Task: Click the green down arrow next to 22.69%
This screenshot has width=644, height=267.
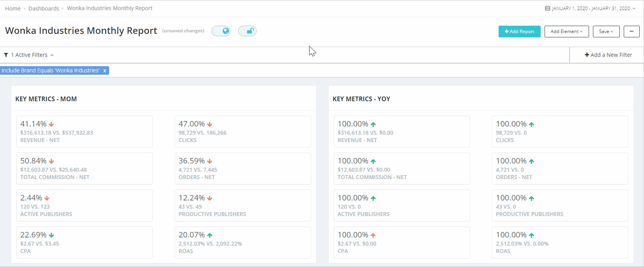Action: pos(51,235)
